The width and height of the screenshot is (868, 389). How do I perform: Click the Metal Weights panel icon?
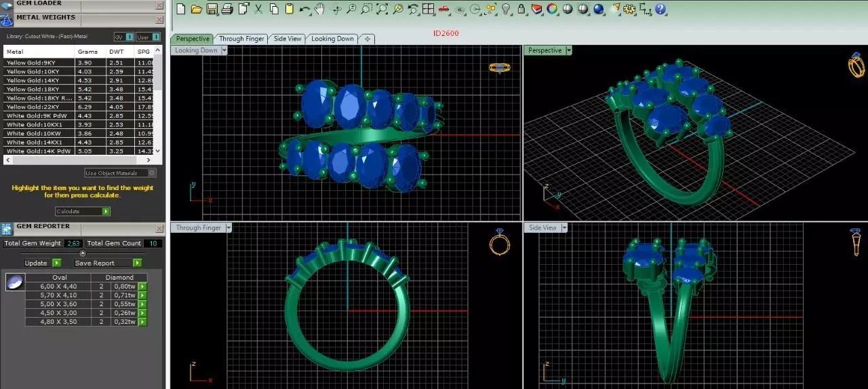coord(7,20)
